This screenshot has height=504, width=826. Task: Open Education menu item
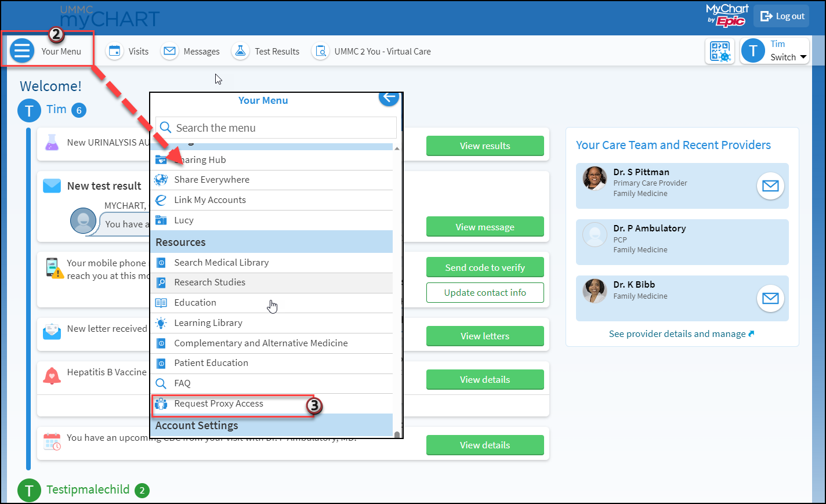[271, 303]
